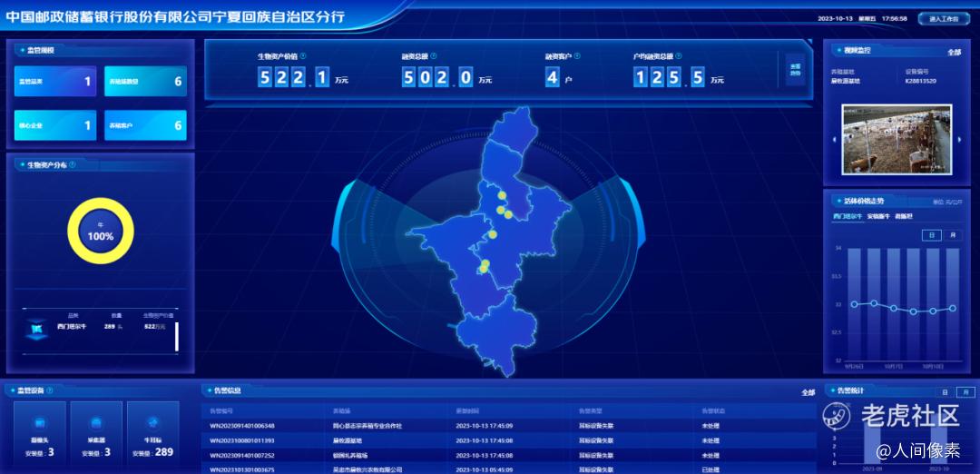Click alarm row WN2023100801011393
The image size is (980, 474).
pyautogui.click(x=511, y=441)
